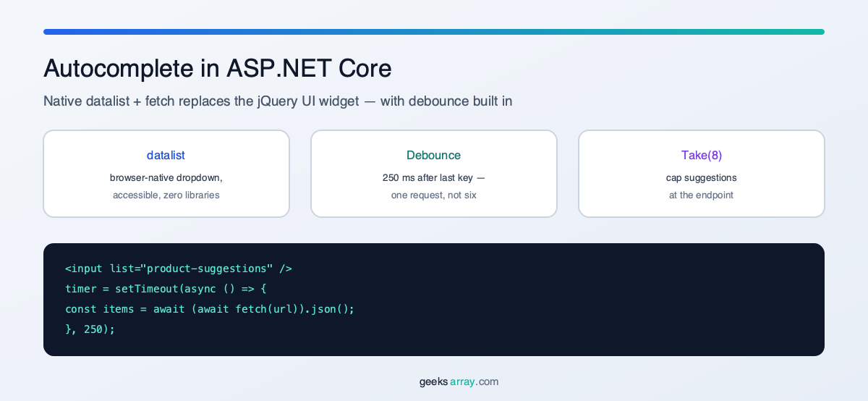Click 'accessible, zero libraries' text
The width and height of the screenshot is (868, 401).
(x=166, y=195)
